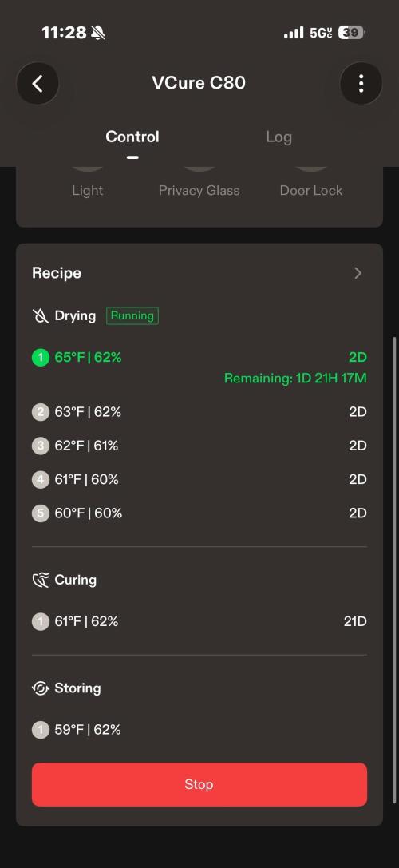Select the Control tab
This screenshot has width=399, height=868.
[x=132, y=137]
